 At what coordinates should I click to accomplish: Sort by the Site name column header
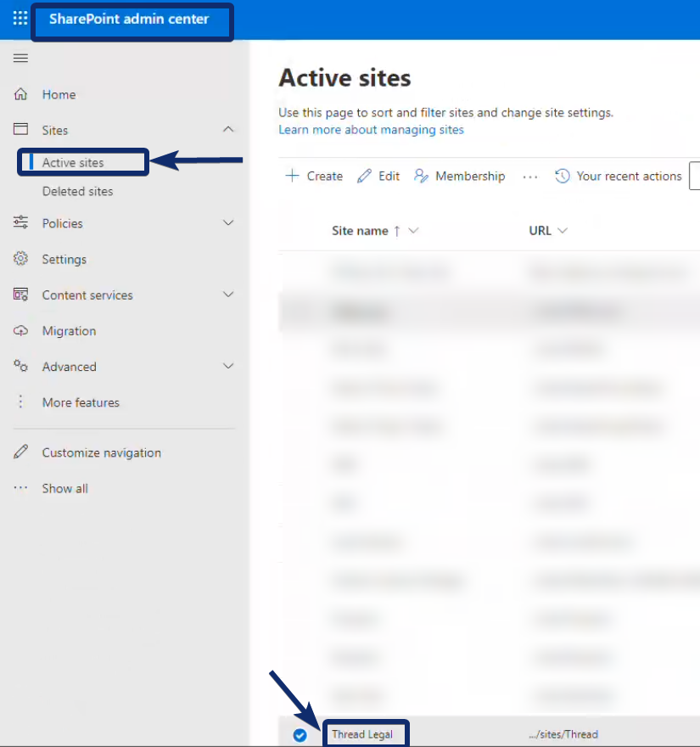pyautogui.click(x=360, y=231)
